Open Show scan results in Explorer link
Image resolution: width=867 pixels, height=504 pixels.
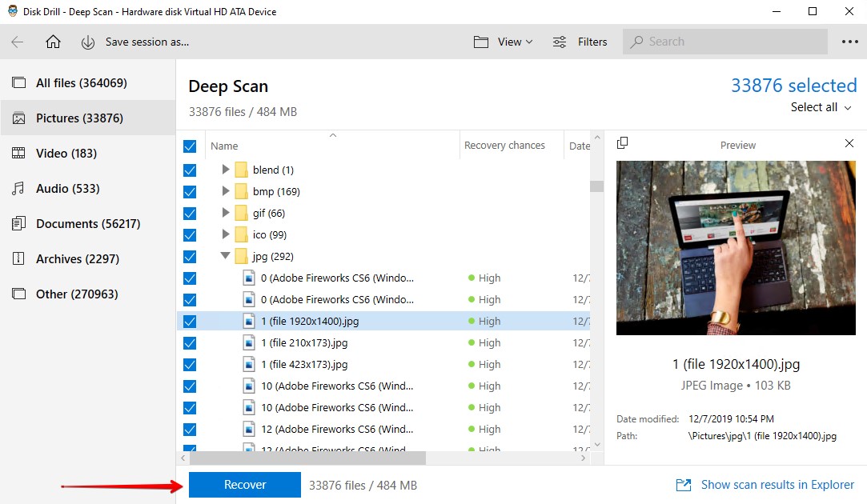click(777, 485)
